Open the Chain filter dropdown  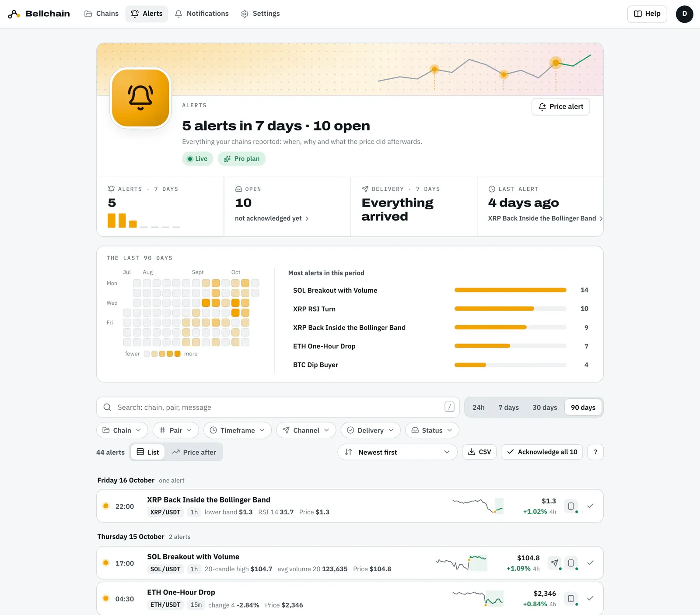pyautogui.click(x=122, y=430)
